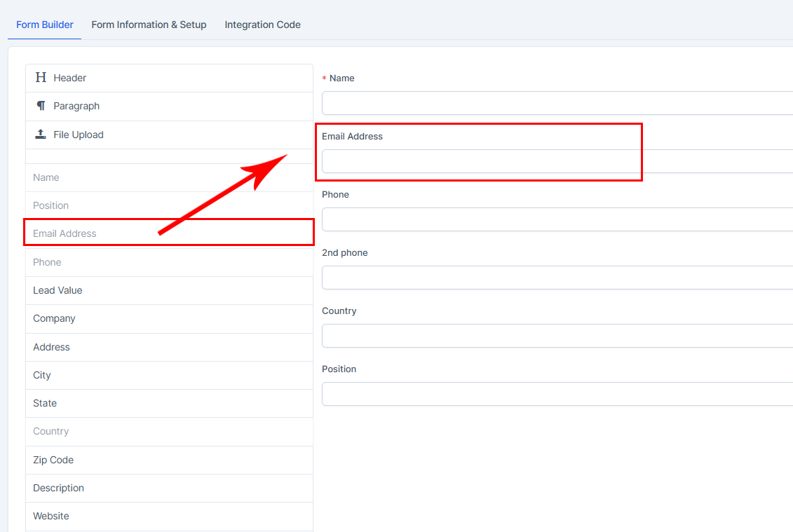Select Address field from sidebar list
Viewport: 793px width, 532px height.
pos(51,347)
